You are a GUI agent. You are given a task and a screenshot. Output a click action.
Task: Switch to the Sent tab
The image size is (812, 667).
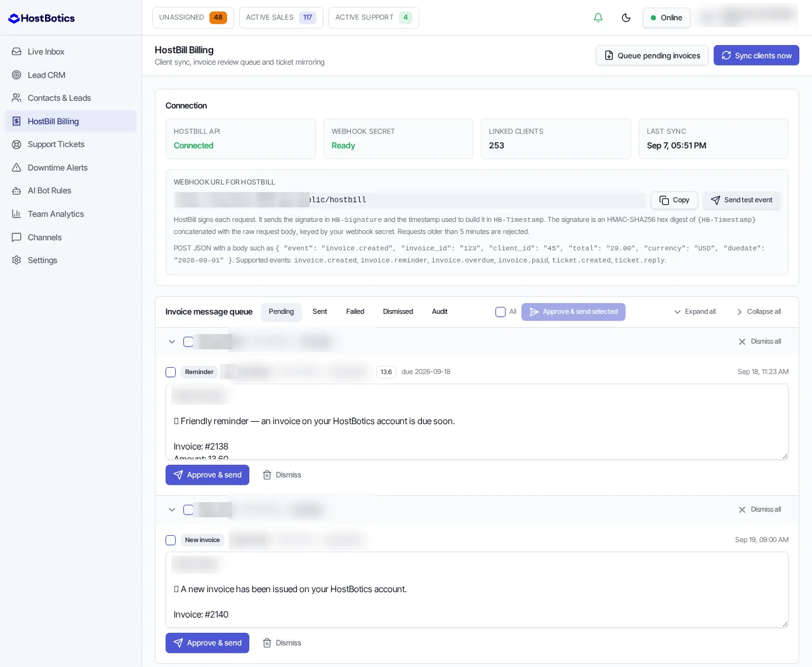click(320, 311)
